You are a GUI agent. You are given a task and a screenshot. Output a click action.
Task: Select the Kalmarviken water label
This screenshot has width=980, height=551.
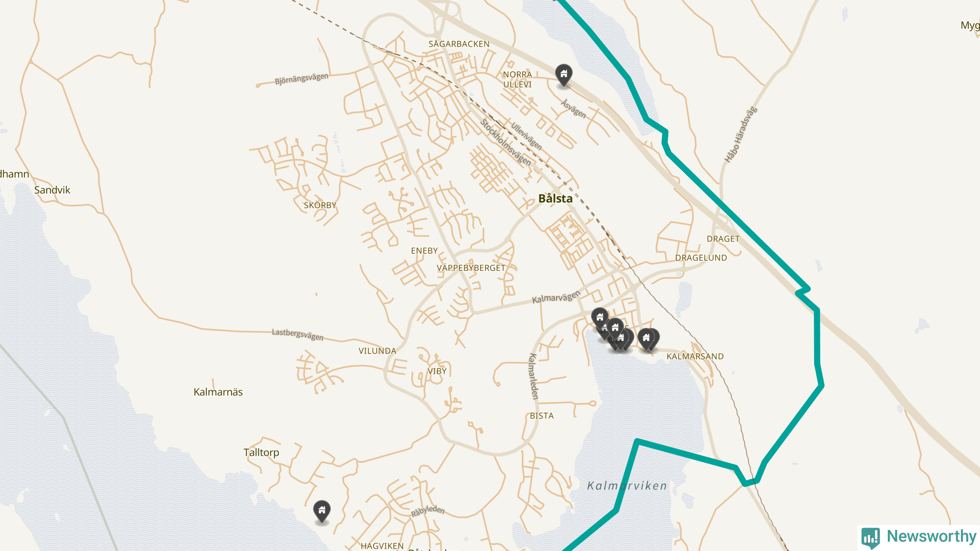(627, 486)
